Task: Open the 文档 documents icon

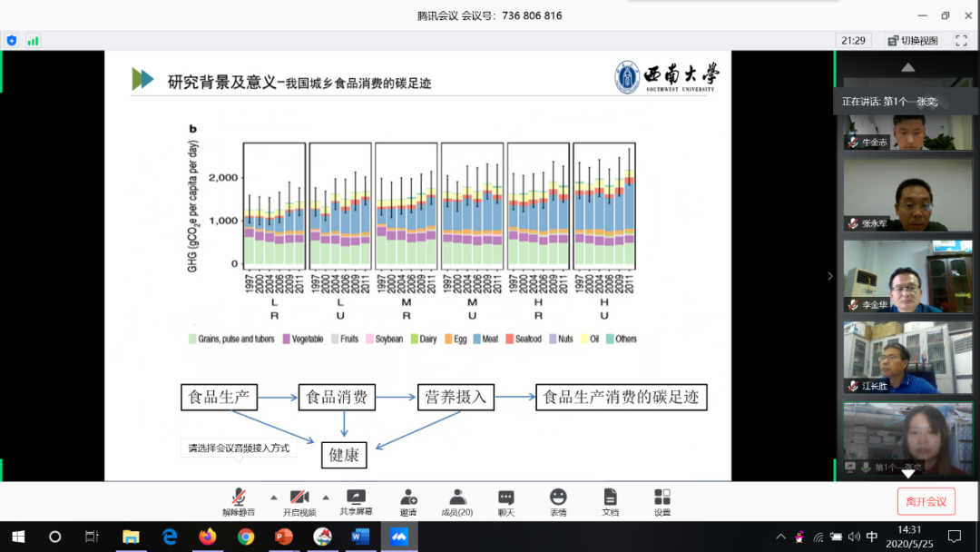Action: point(610,498)
